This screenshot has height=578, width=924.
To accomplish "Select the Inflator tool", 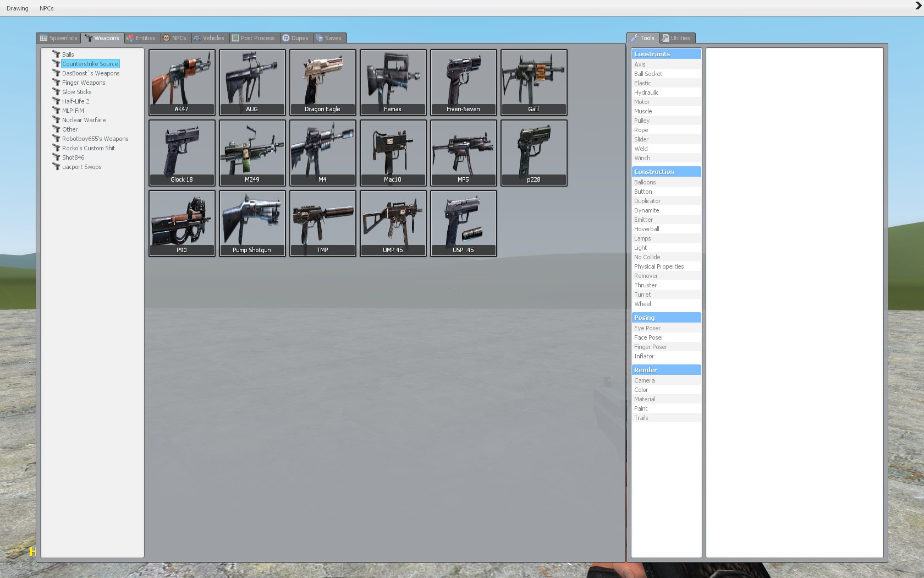I will pos(666,356).
